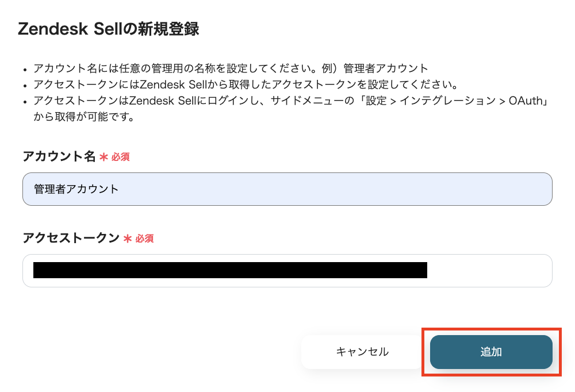Click the 必須 badge next to アカウント名
This screenshot has width=575, height=392.
(121, 157)
